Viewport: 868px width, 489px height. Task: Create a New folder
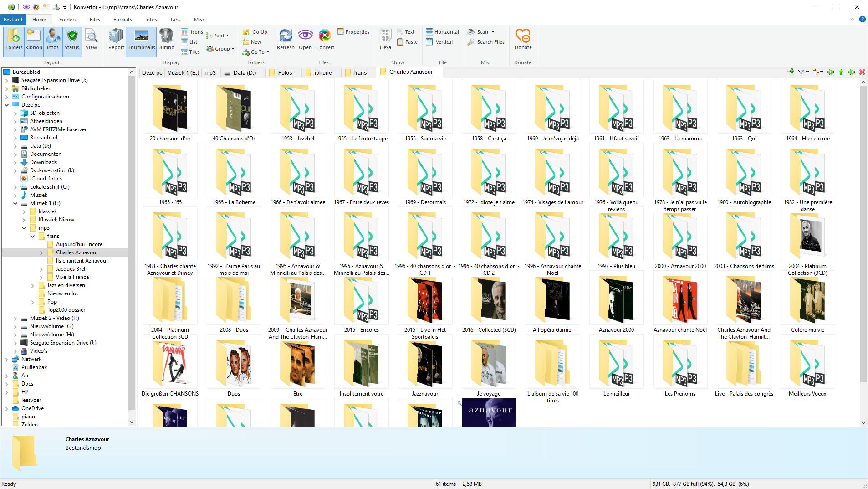click(x=252, y=42)
